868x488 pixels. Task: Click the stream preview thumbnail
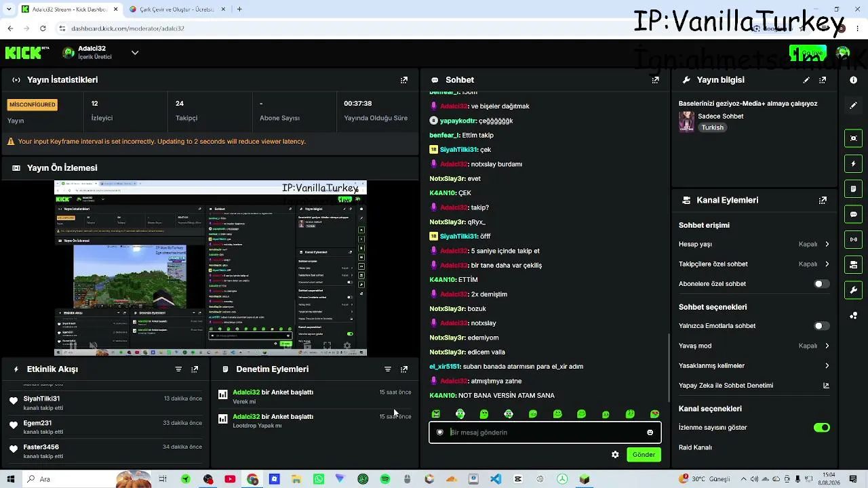tap(210, 268)
